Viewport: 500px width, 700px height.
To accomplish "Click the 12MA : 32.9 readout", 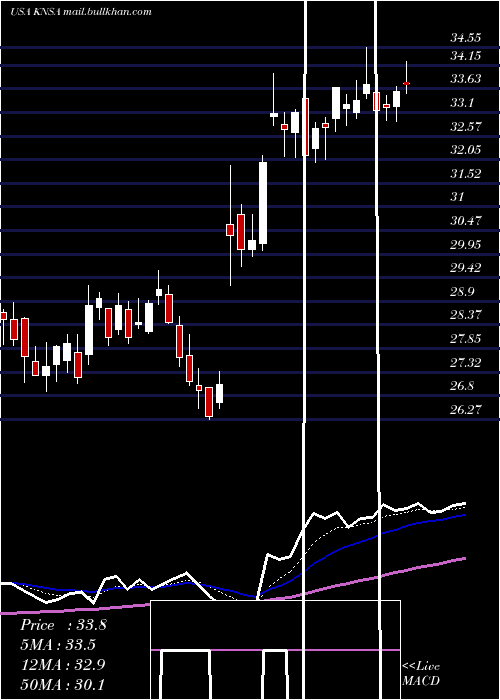I will pyautogui.click(x=62, y=665).
